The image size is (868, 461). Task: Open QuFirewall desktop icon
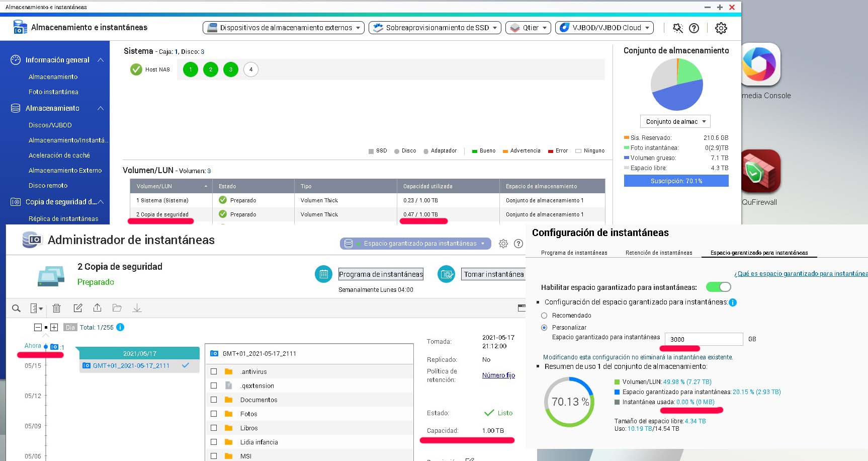(x=759, y=173)
